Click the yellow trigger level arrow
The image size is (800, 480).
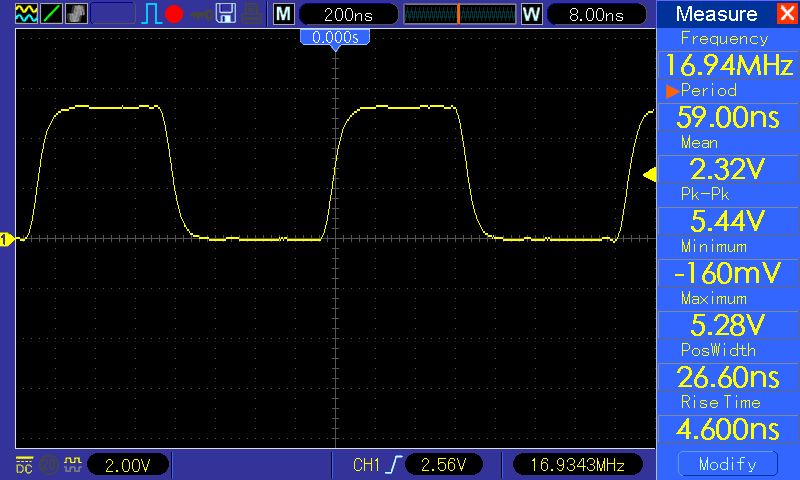point(649,175)
